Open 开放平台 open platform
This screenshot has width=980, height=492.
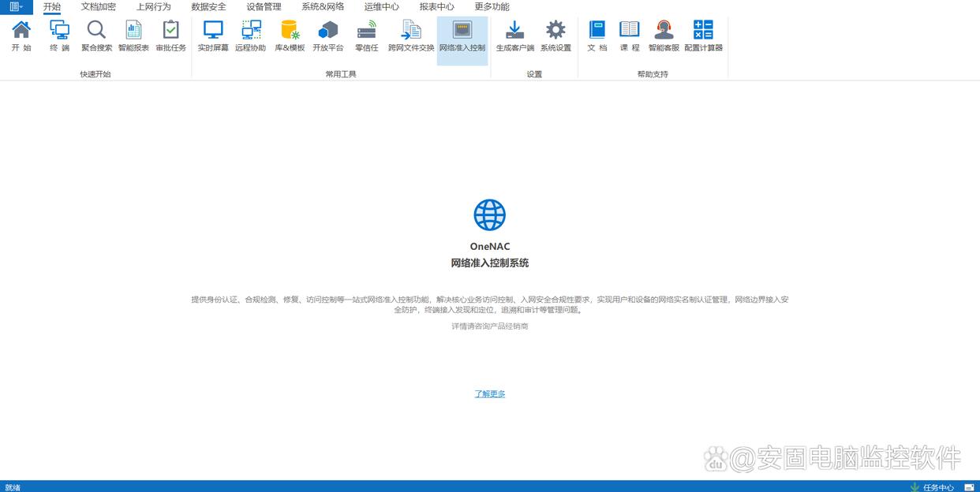[x=328, y=36]
